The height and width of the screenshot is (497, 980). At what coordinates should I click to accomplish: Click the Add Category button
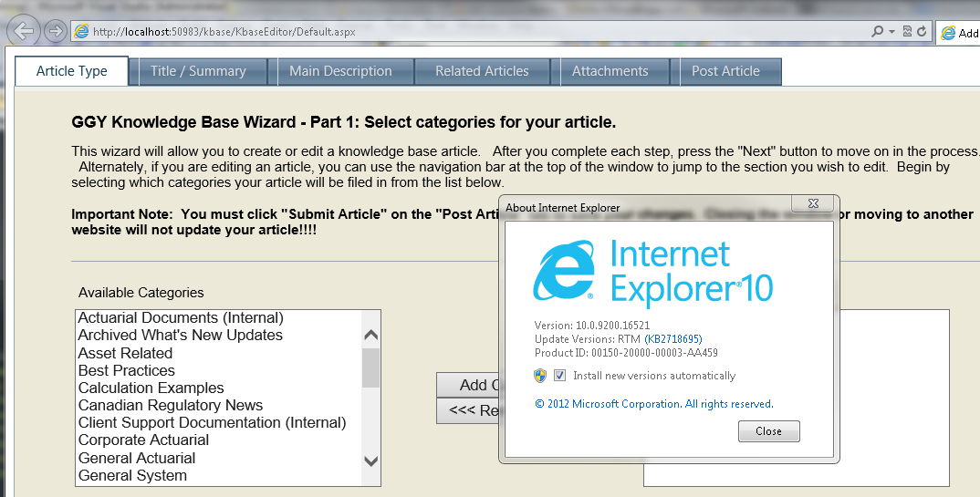467,385
